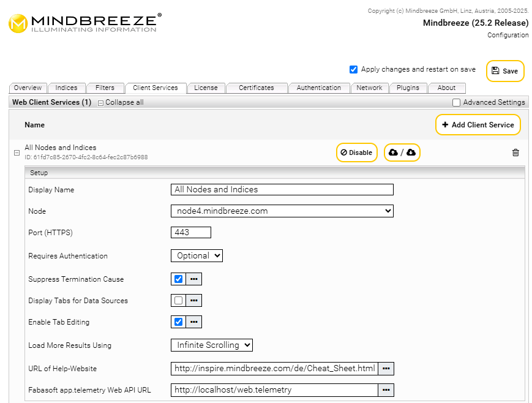Go to the Authentication tab

coord(319,88)
